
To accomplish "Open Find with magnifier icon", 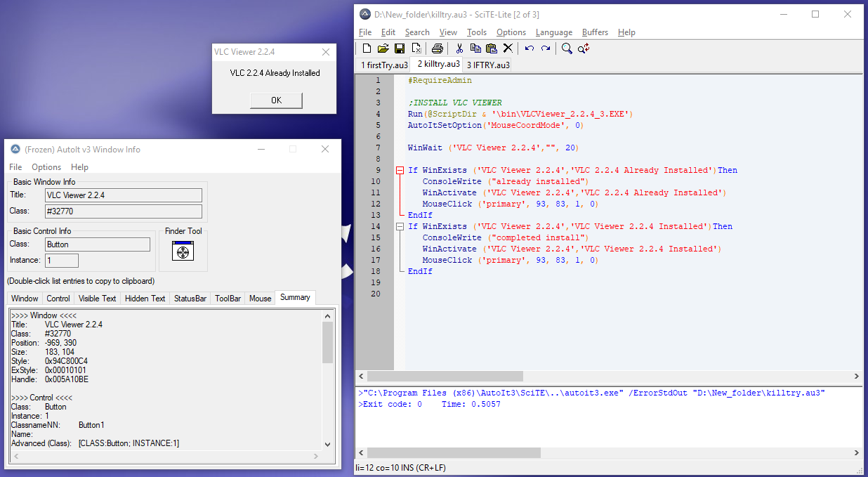I will coord(567,48).
